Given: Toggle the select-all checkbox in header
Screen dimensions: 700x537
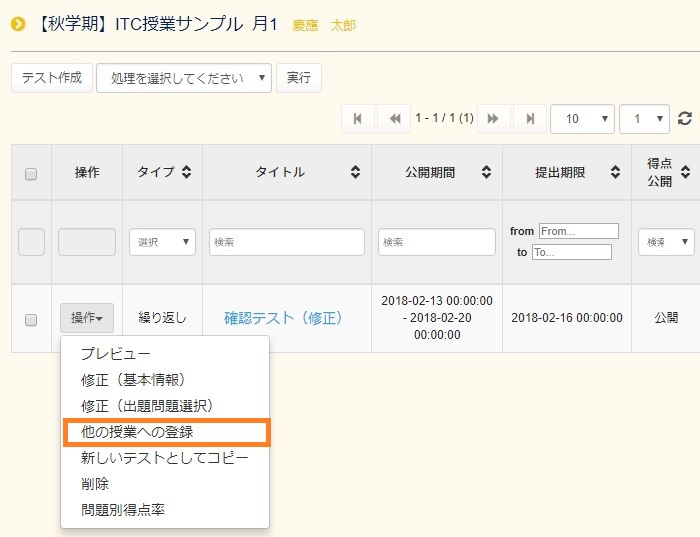Looking at the screenshot, I should (31, 173).
